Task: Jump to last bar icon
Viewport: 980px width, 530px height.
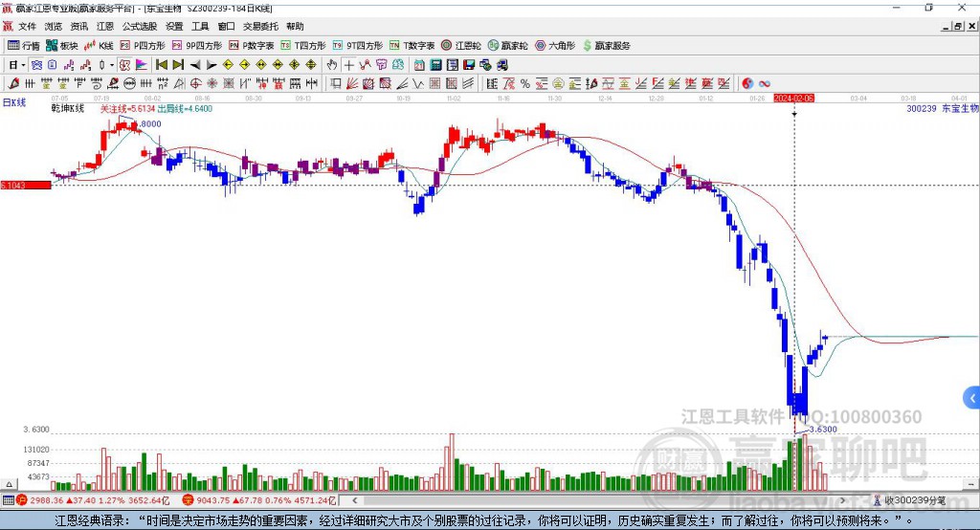Action: [x=178, y=65]
